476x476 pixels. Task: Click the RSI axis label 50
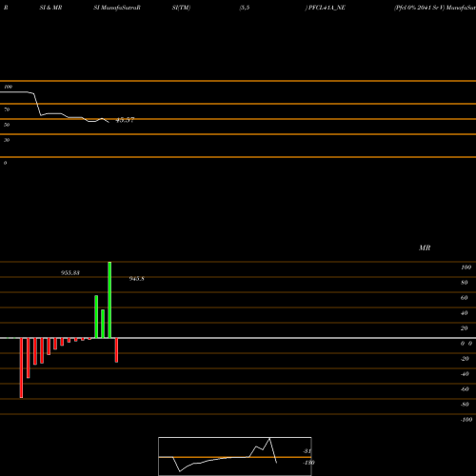7,125
